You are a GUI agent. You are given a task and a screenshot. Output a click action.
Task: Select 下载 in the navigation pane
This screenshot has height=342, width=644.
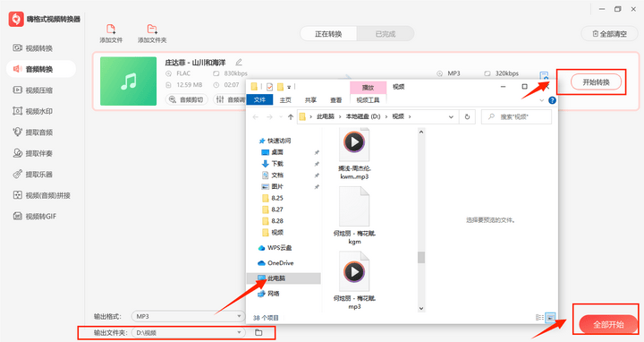tap(273, 164)
